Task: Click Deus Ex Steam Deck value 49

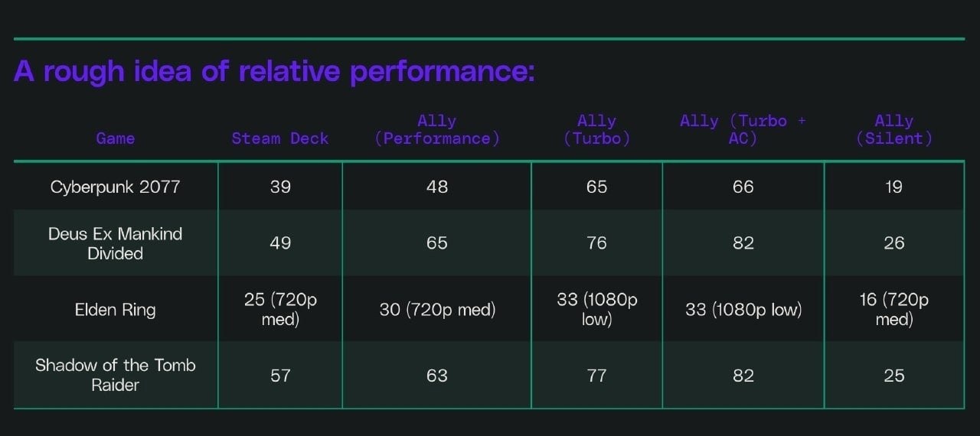Action: click(280, 243)
